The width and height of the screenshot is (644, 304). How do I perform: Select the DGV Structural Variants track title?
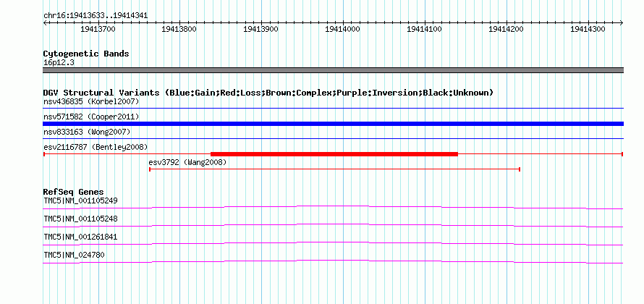[268, 93]
